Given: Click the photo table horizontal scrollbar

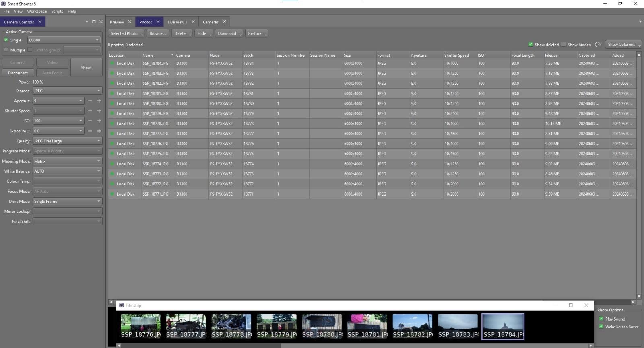Looking at the screenshot, I should click(x=328, y=302).
